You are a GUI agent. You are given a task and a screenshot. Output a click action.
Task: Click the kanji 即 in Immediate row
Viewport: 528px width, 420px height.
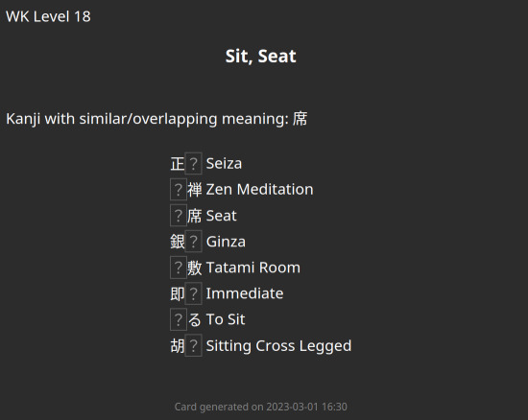pos(178,293)
